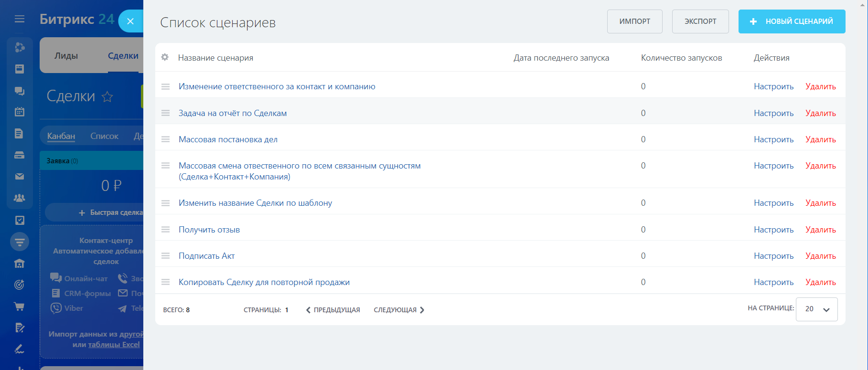Open the Подписать Акт scenario link
Image resolution: width=868 pixels, height=370 pixels.
pyautogui.click(x=206, y=256)
